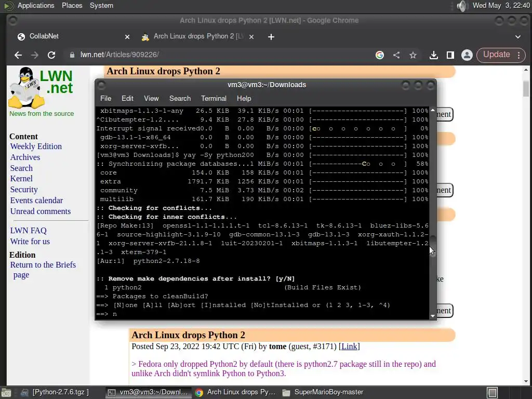Reload the LWN.net page
Viewport: 532px width, 399px height.
[x=51, y=55]
